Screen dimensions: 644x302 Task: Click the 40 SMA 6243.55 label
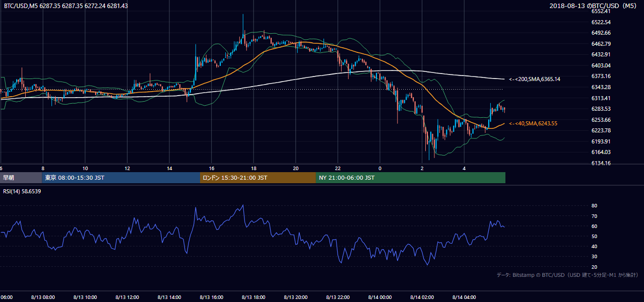coord(533,123)
